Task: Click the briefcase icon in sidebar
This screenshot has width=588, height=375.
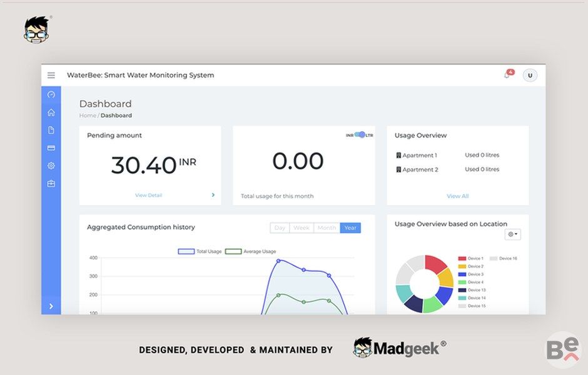Action: (51, 184)
